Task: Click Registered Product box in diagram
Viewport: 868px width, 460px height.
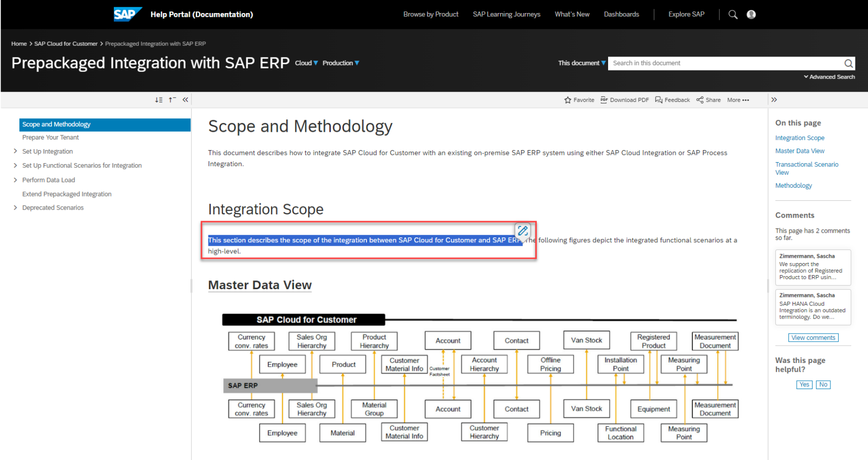Action: tap(653, 341)
